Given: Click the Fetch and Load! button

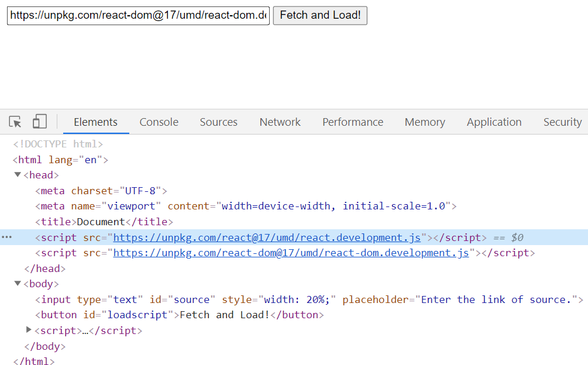Looking at the screenshot, I should coord(320,15).
